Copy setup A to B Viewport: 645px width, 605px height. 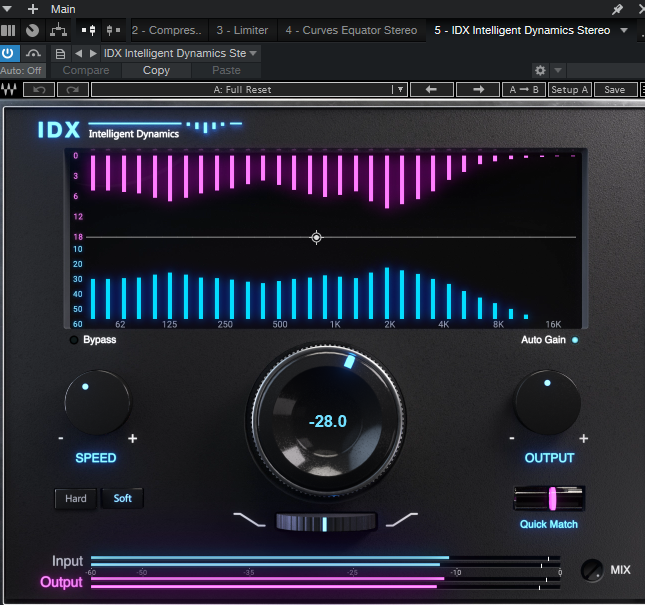(x=524, y=90)
